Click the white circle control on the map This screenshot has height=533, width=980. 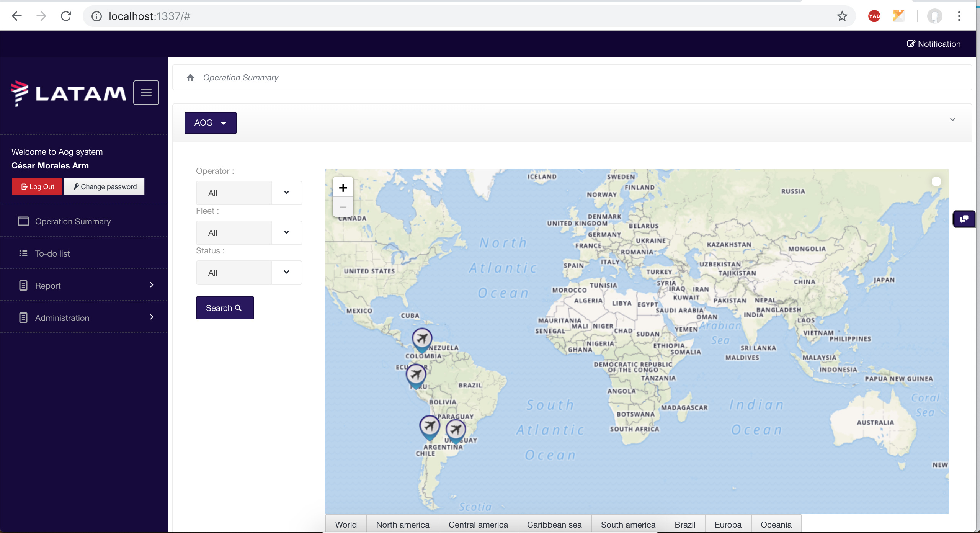(936, 181)
